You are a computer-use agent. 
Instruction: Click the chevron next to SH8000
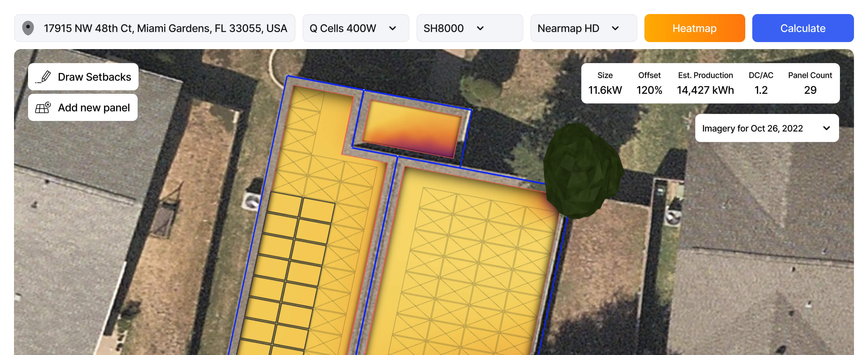(480, 28)
